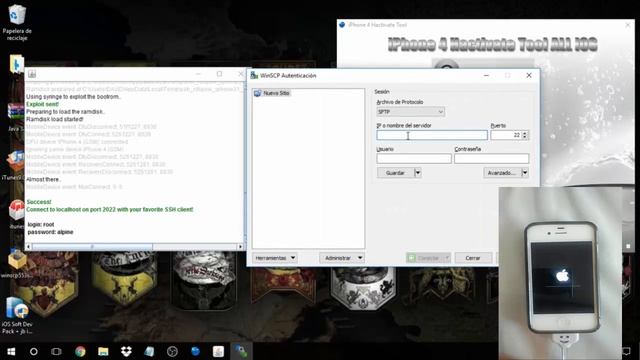Click the Conectar button
Screen dimensions: 640x360
(424, 258)
